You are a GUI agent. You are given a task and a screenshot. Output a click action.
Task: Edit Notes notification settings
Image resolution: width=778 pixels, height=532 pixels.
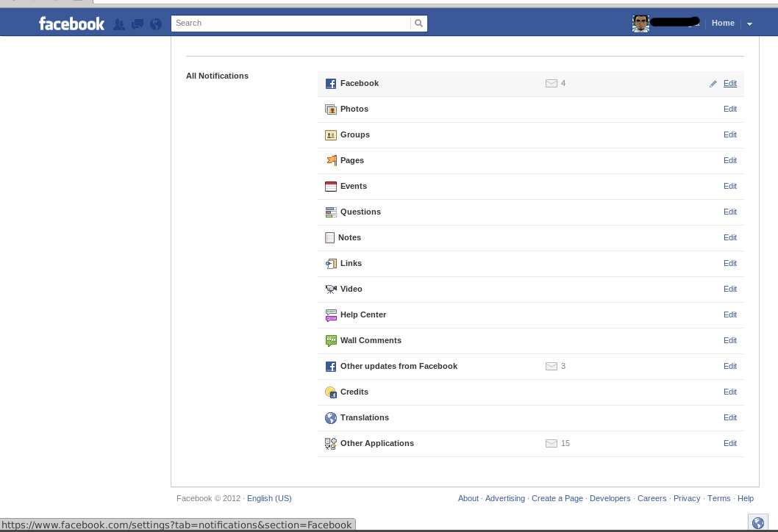click(730, 238)
